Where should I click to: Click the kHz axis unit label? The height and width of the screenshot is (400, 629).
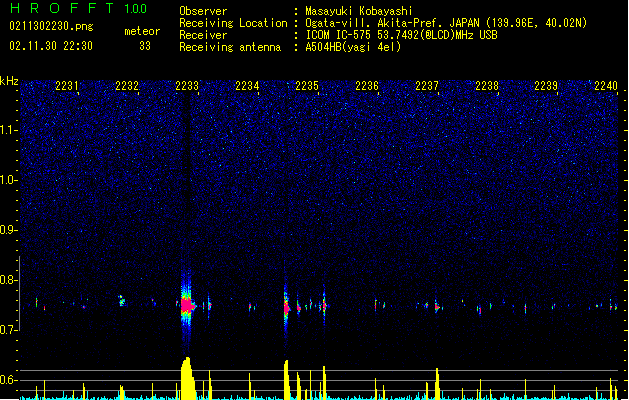(9, 81)
